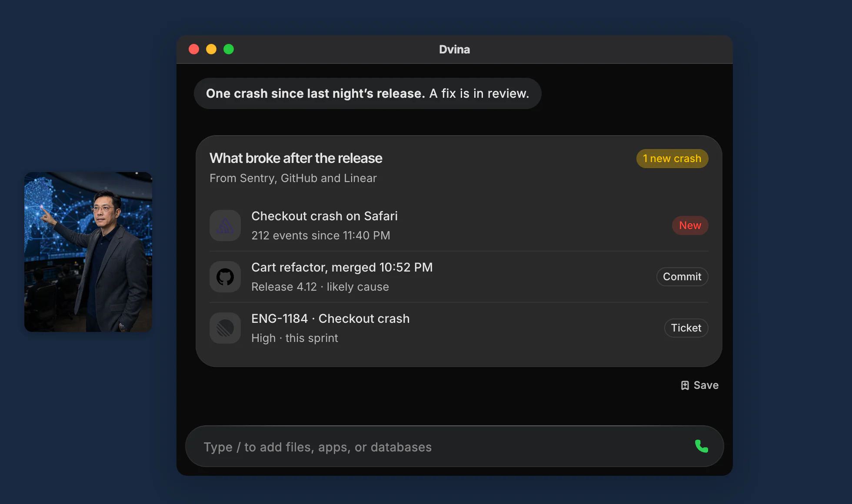Image resolution: width=852 pixels, height=504 pixels.
Task: Open the Commit badge for Cart refactor
Action: tap(682, 277)
